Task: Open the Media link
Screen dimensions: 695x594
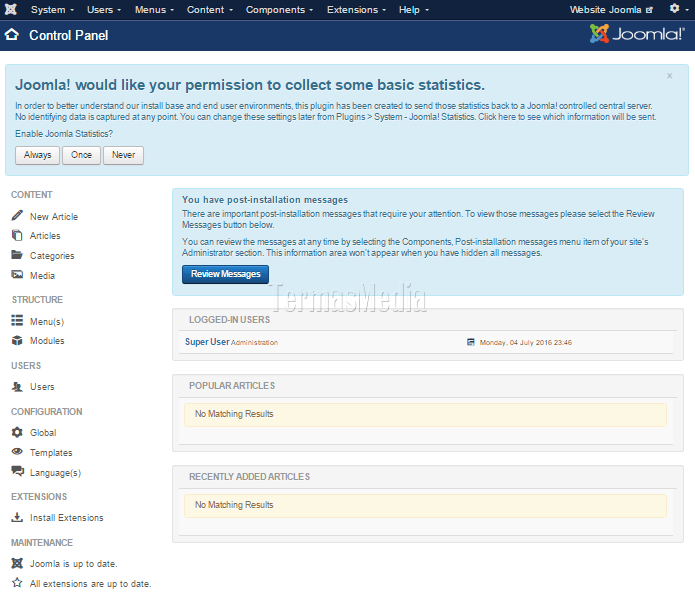Action: [43, 275]
